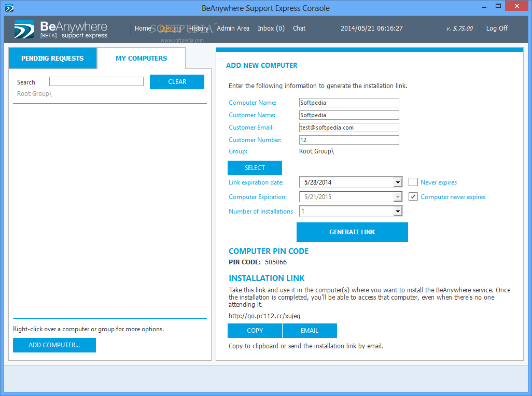Click the GENERATE LINK button
Image resolution: width=532 pixels, height=396 pixels.
pos(352,232)
